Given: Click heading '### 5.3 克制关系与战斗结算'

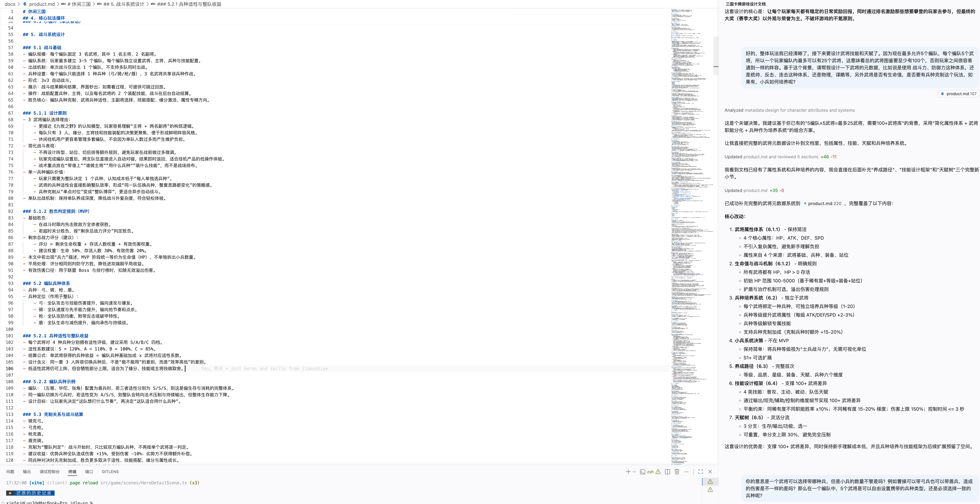Looking at the screenshot, I should click(53, 414).
